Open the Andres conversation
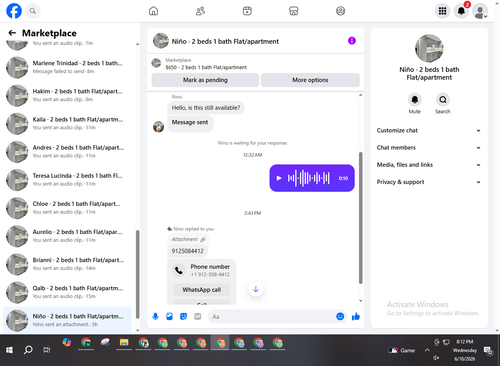The height and width of the screenshot is (366, 500). coord(67,151)
